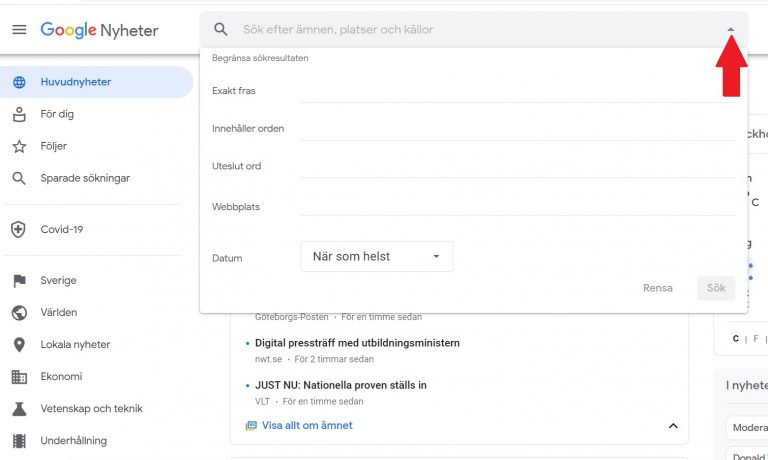Select Celsius unit 'C' in weather card
This screenshot has width=768, height=460.
coord(736,339)
